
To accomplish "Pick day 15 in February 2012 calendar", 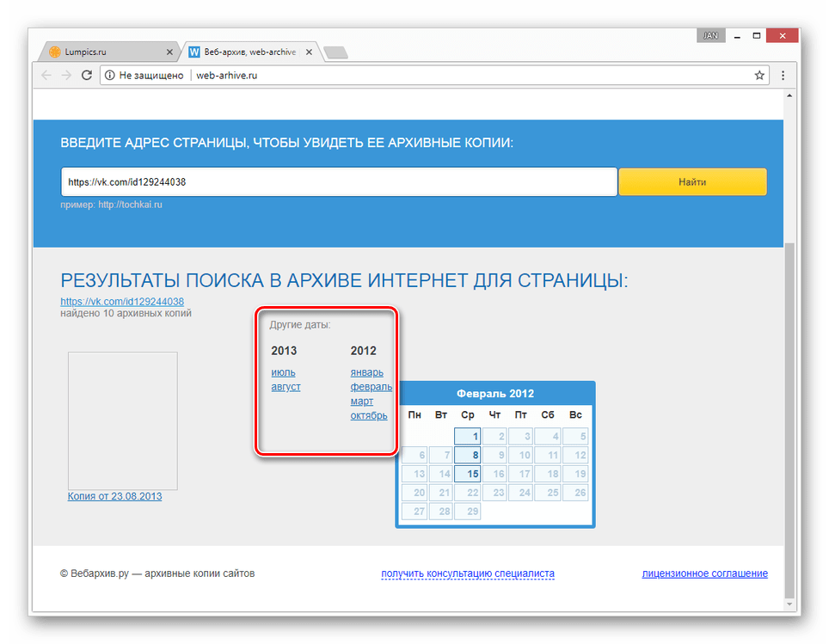I will click(468, 474).
